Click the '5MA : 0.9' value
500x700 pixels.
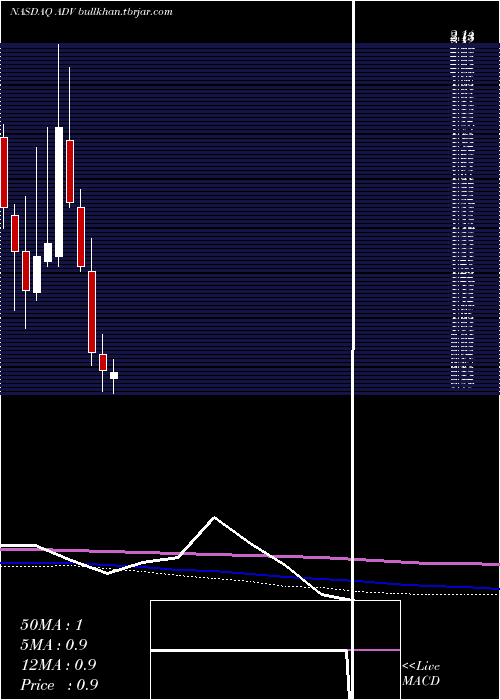click(x=54, y=645)
